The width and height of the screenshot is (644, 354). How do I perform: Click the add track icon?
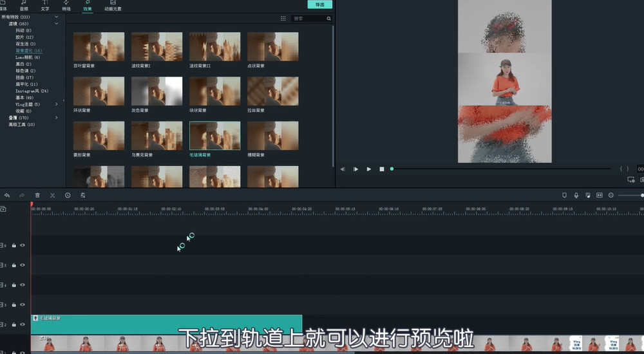pyautogui.click(x=3, y=209)
